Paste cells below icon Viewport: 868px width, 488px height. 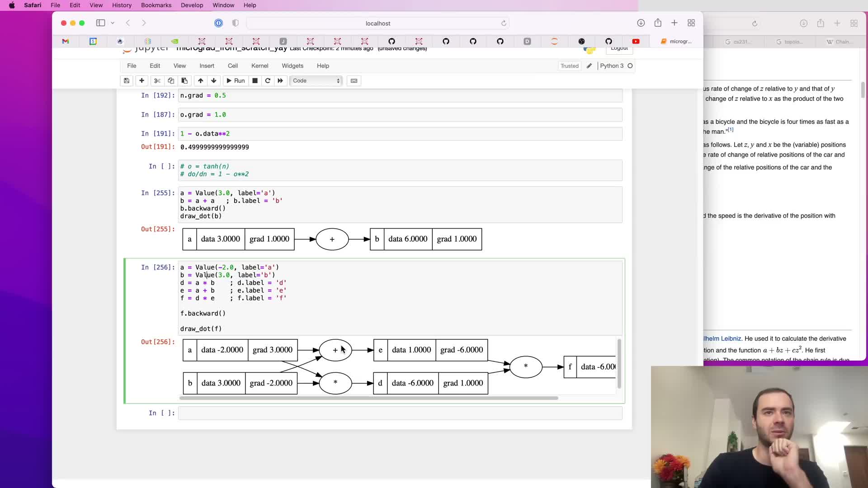(x=184, y=80)
